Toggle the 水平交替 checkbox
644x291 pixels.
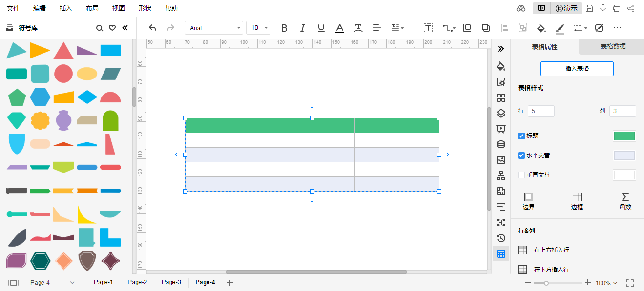coord(521,155)
